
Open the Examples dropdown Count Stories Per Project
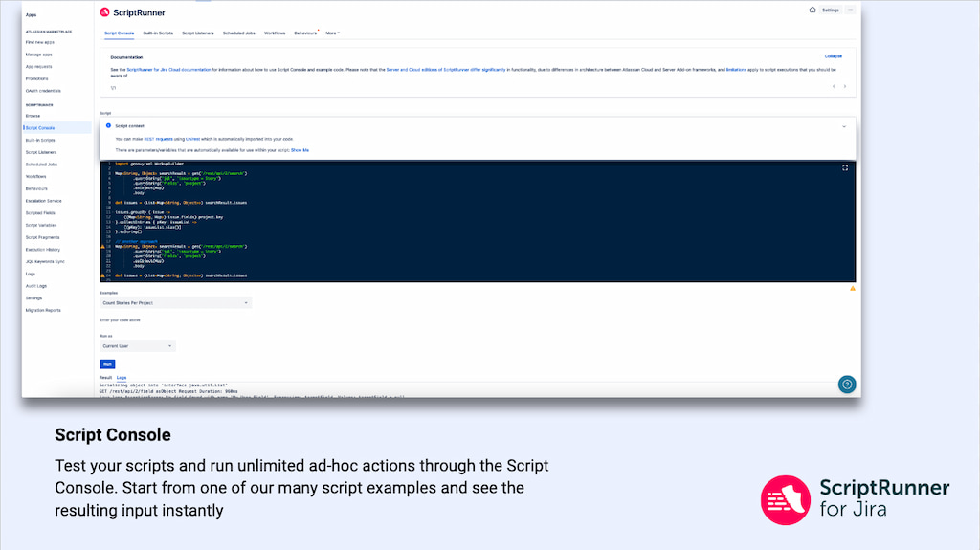[176, 303]
